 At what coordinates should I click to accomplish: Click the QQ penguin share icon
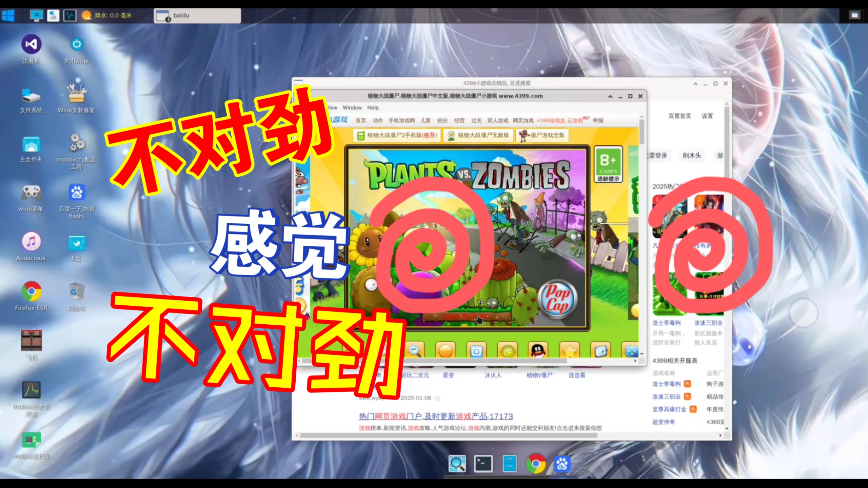pyautogui.click(x=538, y=350)
